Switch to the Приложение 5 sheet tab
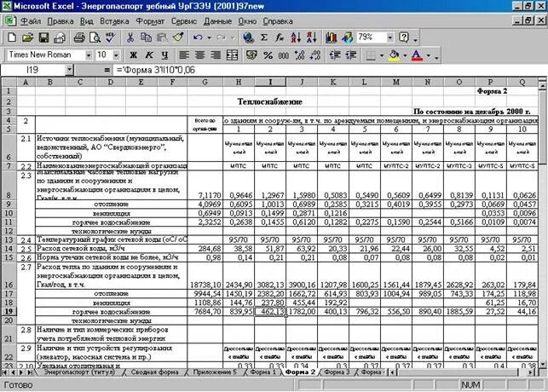Image resolution: width=548 pixels, height=392 pixels. (214, 372)
